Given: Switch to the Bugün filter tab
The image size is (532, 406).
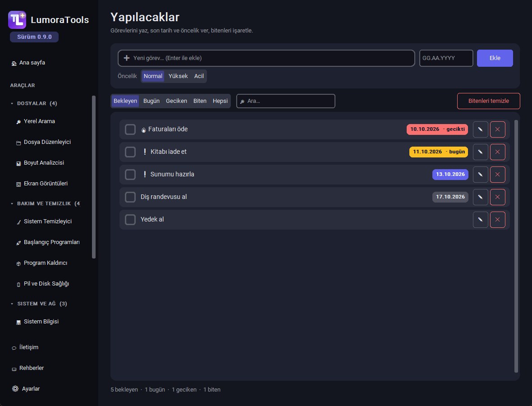Looking at the screenshot, I should click(x=151, y=101).
